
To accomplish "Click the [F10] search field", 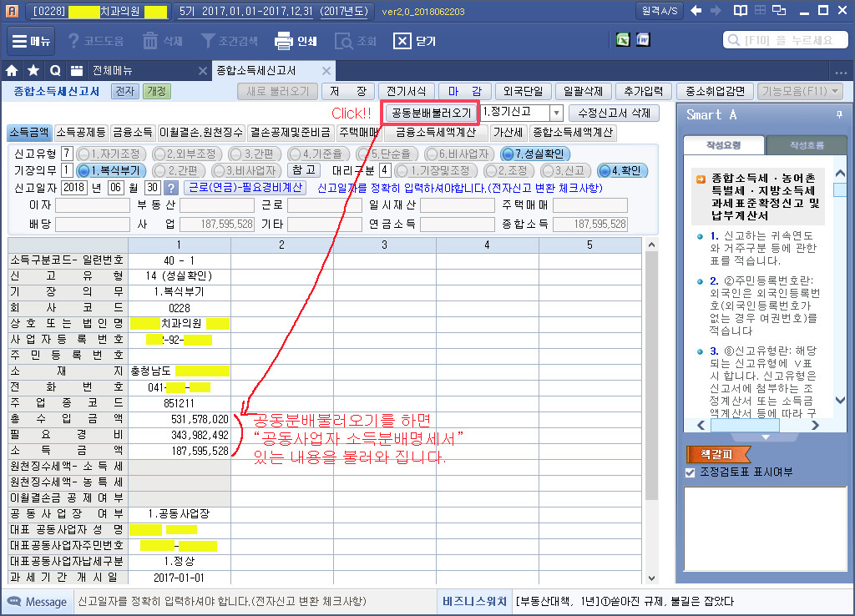I will (x=786, y=40).
